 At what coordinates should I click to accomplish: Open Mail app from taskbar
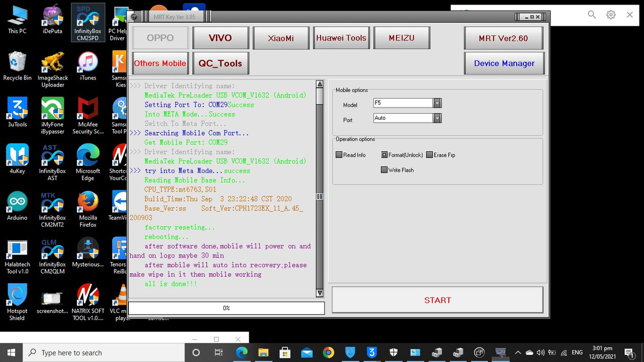pos(306,352)
